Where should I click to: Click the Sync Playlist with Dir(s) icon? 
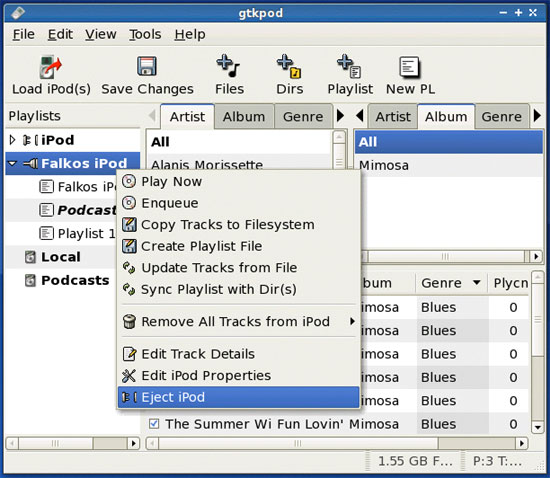point(129,289)
